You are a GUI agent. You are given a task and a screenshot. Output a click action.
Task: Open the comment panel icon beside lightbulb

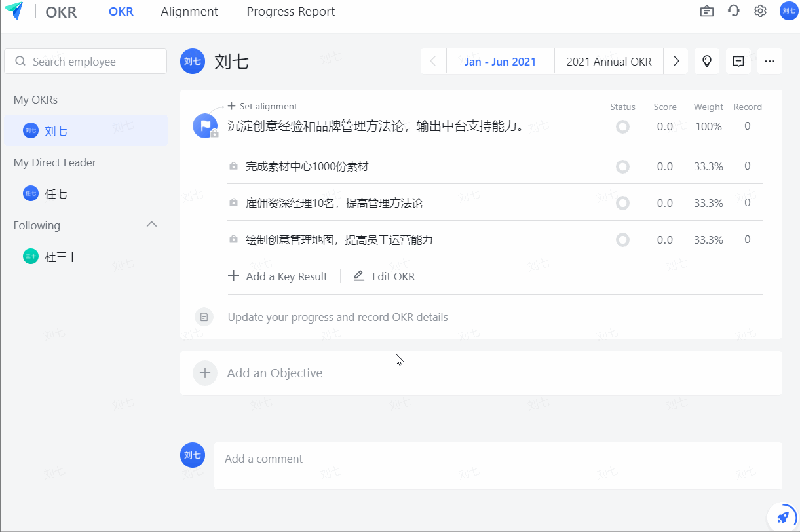click(x=738, y=61)
